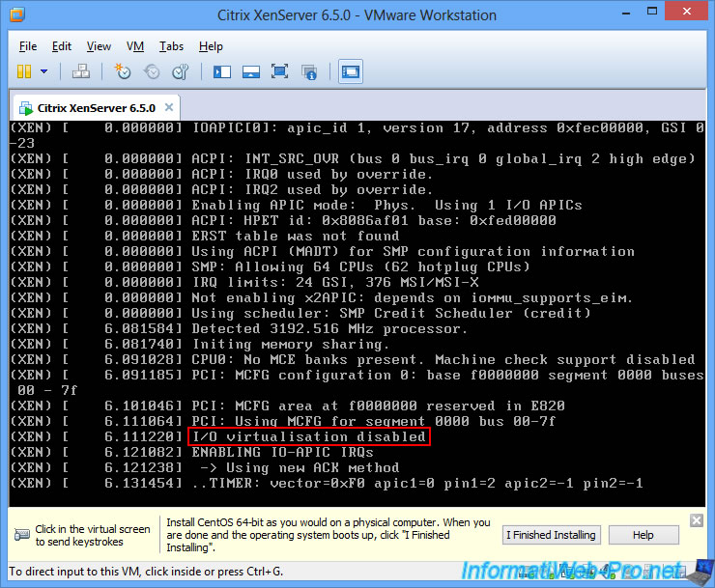Toggle the console view button

point(350,71)
